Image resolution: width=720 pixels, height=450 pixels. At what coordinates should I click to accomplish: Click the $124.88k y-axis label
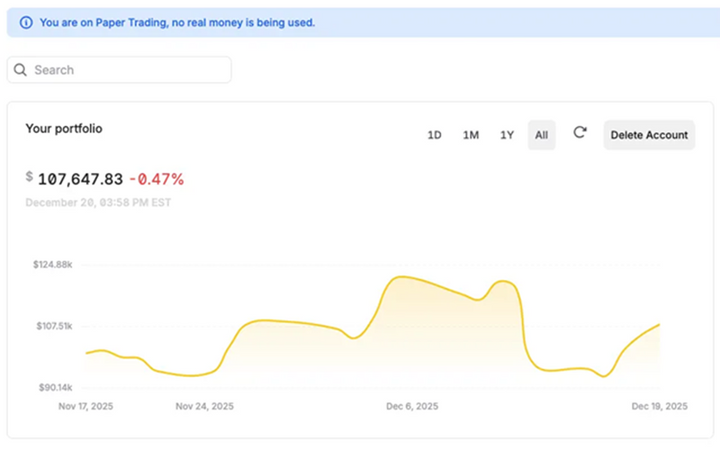pyautogui.click(x=53, y=265)
